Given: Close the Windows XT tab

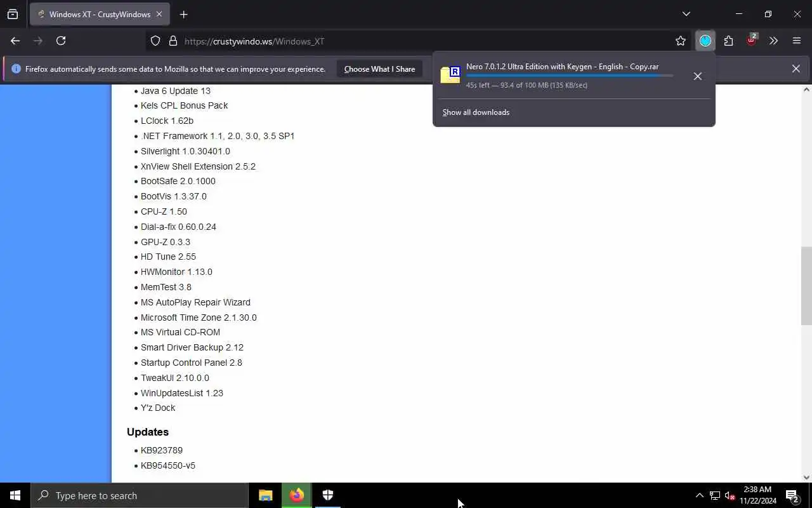Looking at the screenshot, I should [159, 14].
